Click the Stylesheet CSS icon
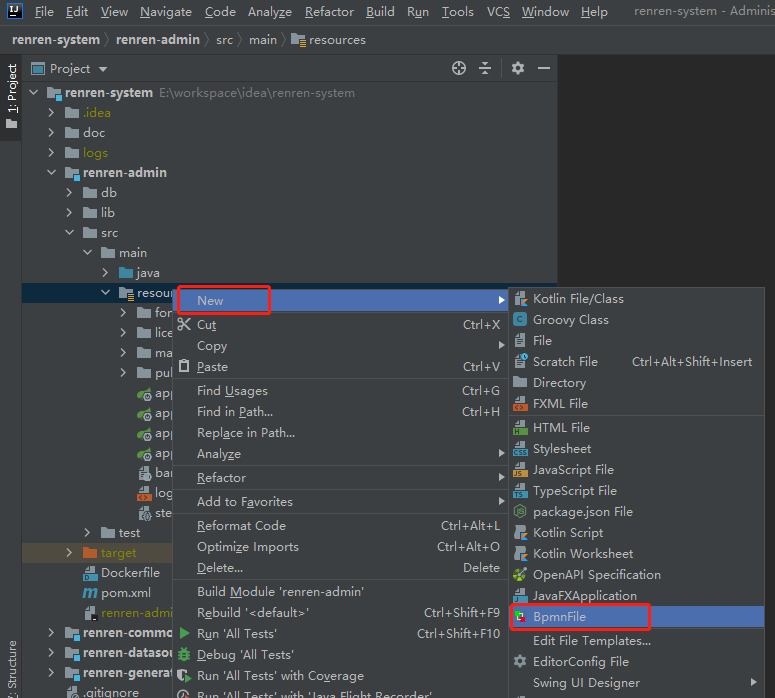 (x=520, y=448)
